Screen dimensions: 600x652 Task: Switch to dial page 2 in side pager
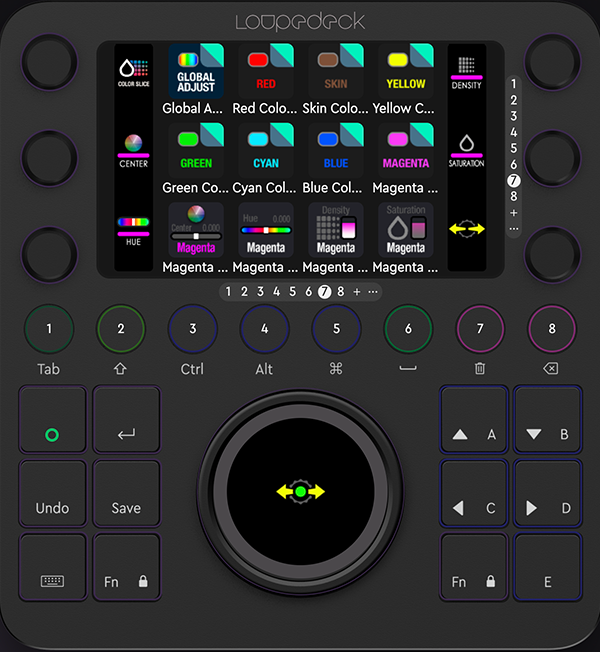pos(514,100)
